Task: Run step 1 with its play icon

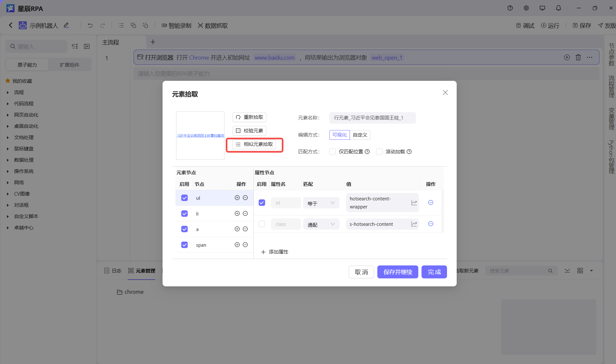Action: 567,57
